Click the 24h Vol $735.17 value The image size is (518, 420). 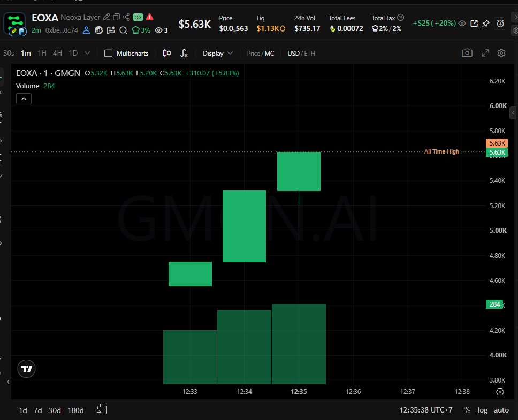(307, 29)
